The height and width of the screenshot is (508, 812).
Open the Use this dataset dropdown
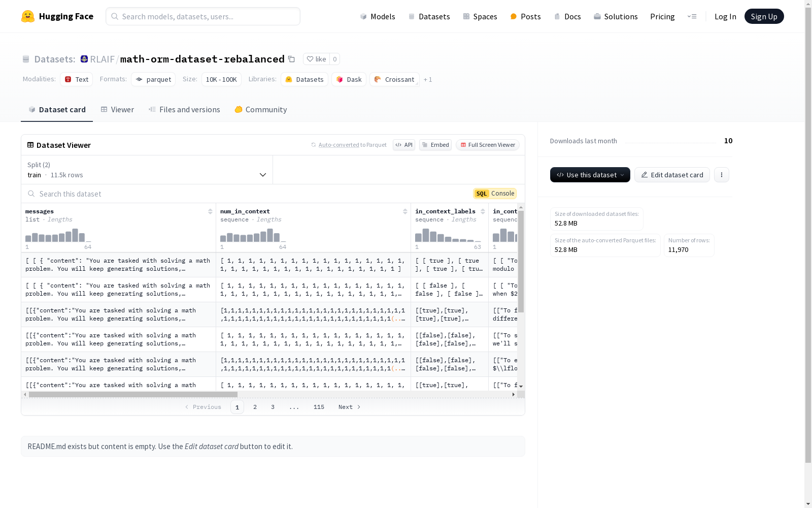click(590, 175)
